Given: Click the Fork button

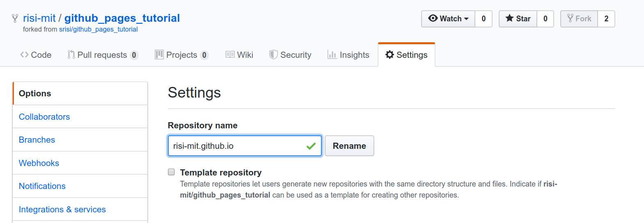Looking at the screenshot, I should 579,19.
